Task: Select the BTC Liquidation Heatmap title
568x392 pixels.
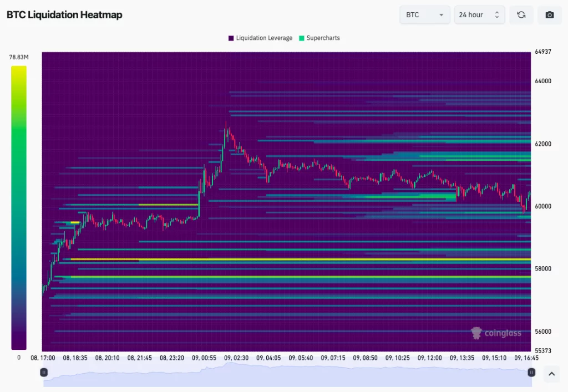Action: click(64, 15)
